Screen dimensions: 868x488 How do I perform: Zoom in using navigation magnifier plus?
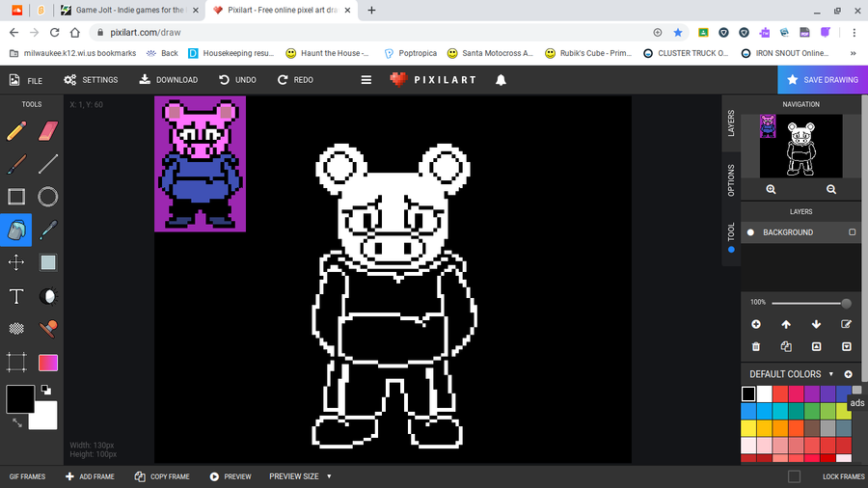tap(771, 189)
